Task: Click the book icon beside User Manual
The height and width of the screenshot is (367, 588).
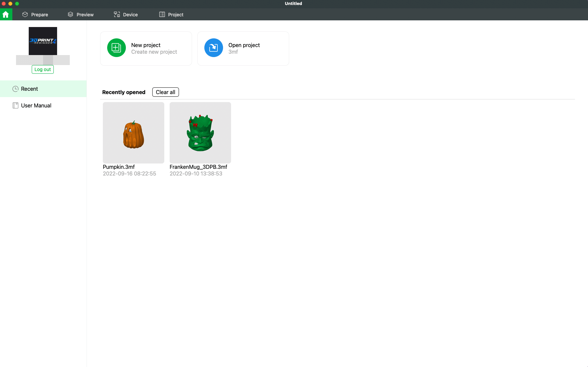Action: (15, 105)
